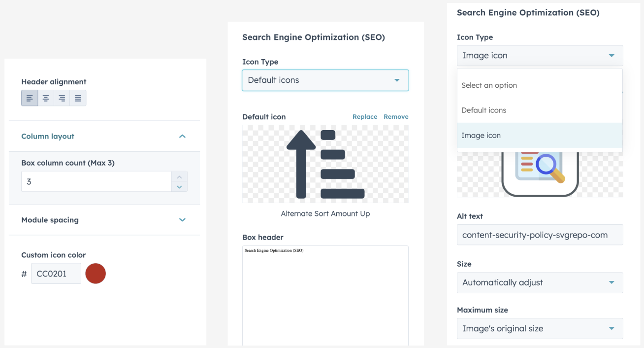The width and height of the screenshot is (644, 348).
Task: Open the Default icons type dropdown
Action: (x=325, y=80)
